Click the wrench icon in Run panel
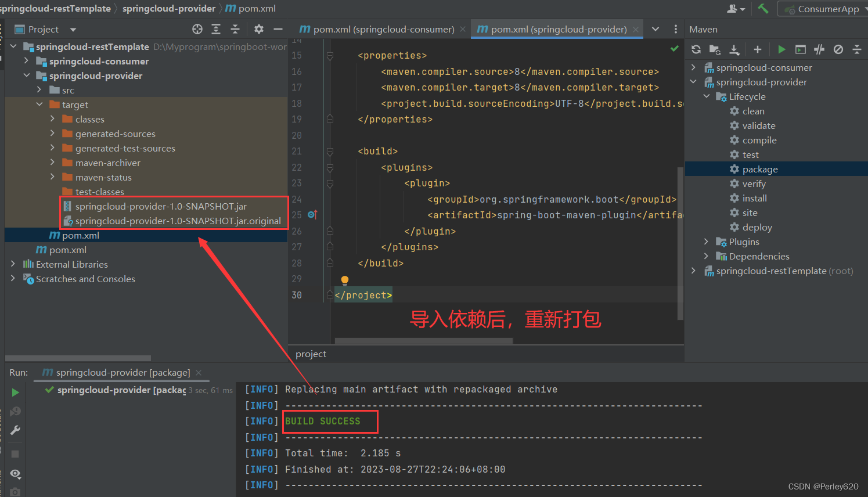 coord(15,430)
